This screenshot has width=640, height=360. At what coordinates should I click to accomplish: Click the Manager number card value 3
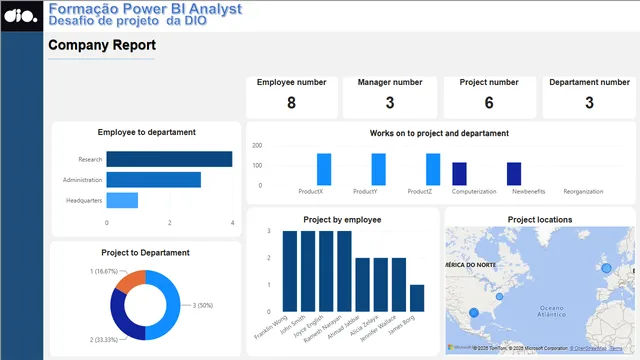coord(390,103)
